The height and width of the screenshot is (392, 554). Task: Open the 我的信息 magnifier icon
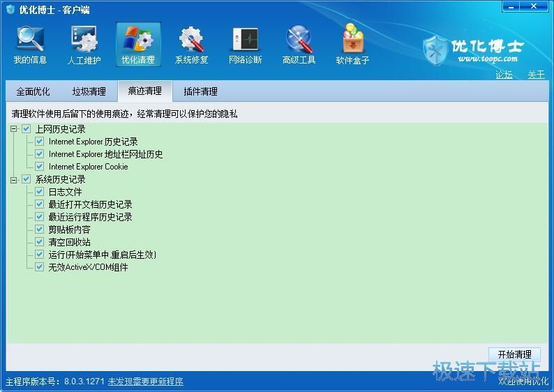(x=30, y=39)
